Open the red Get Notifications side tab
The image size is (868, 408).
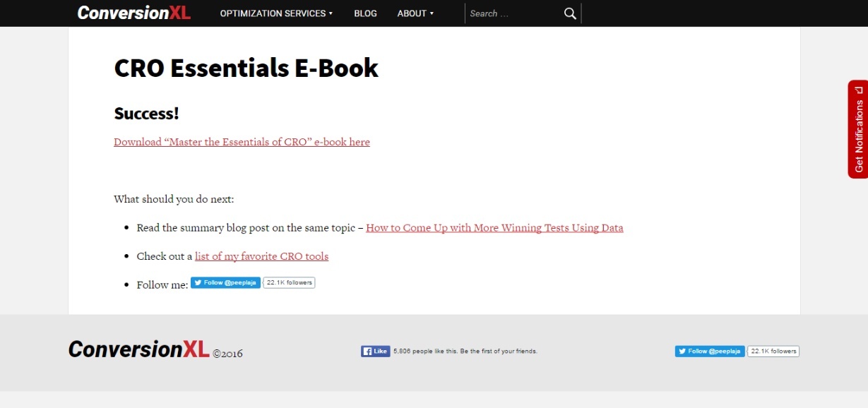[858, 129]
